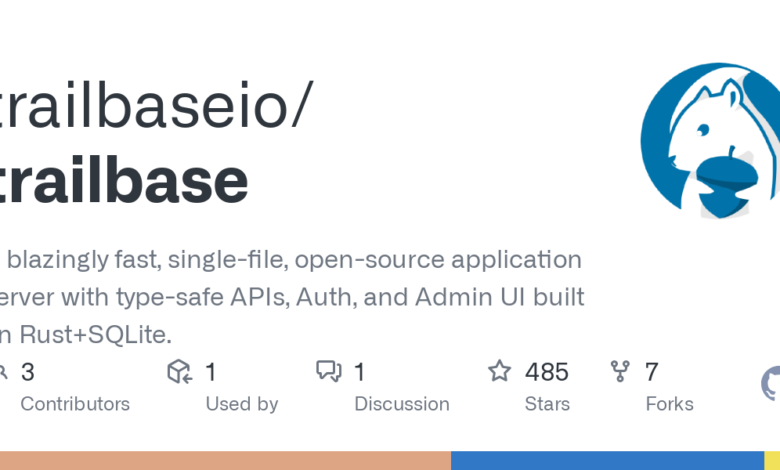Click the Used by label

pos(242,404)
